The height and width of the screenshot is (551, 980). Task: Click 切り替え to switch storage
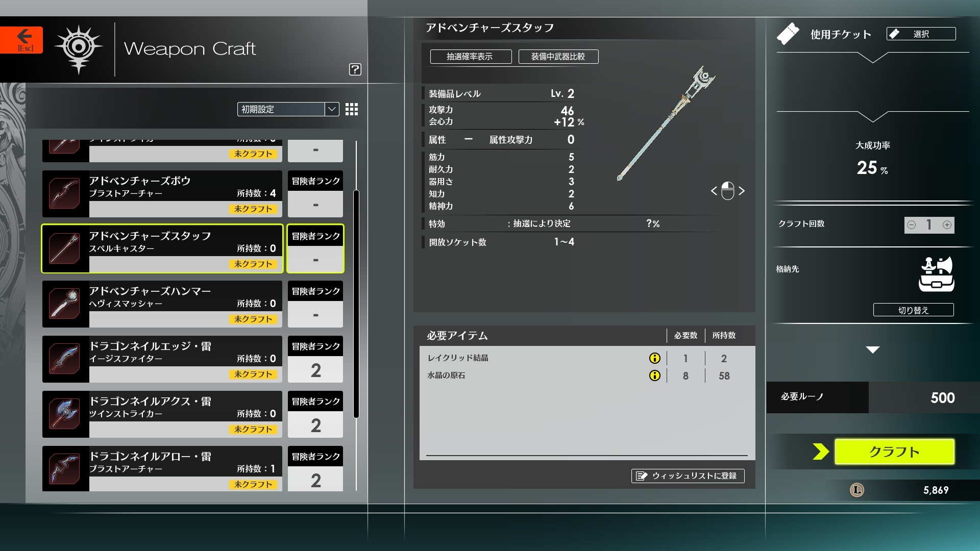click(x=914, y=310)
